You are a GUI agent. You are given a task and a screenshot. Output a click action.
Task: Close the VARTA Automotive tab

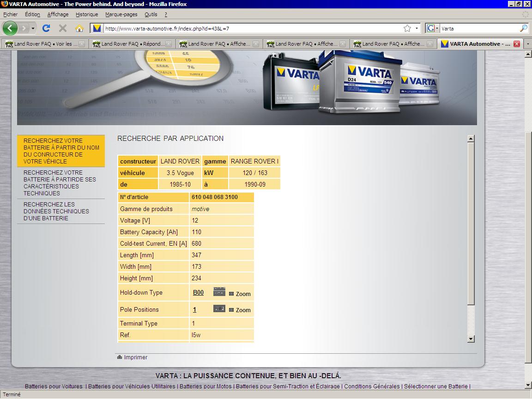[517, 44]
